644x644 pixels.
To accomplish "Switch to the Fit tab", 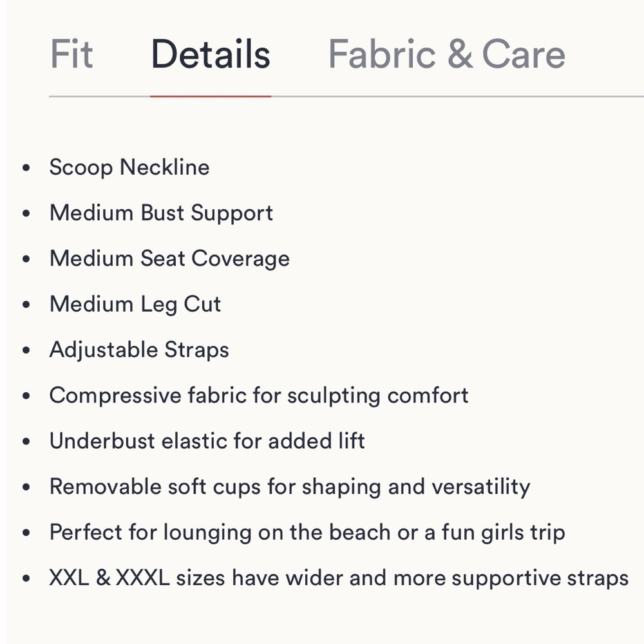I will coord(71,54).
